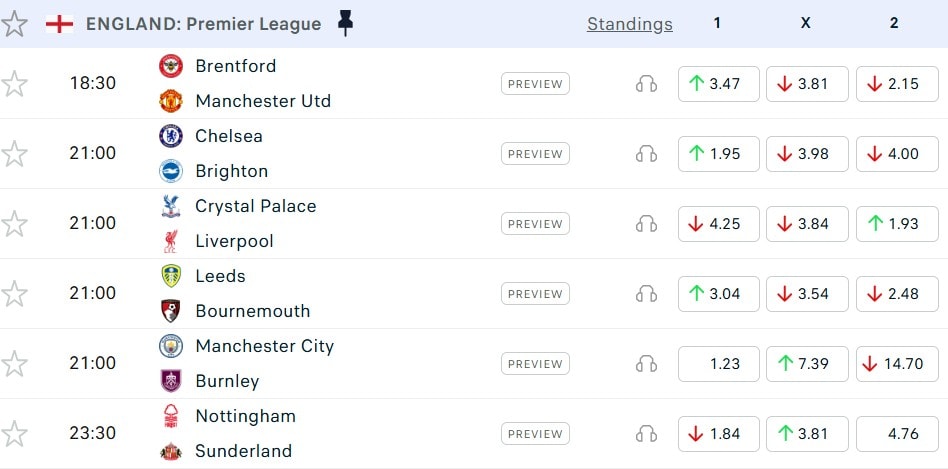This screenshot has width=948, height=469.
Task: Open audio commentary for Crystal Palace match
Action: point(646,224)
